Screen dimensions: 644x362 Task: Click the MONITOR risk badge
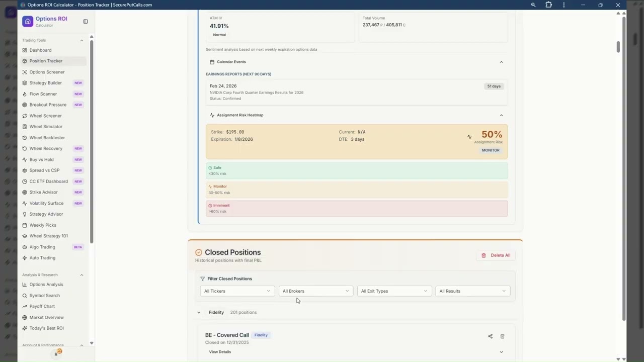click(x=491, y=150)
